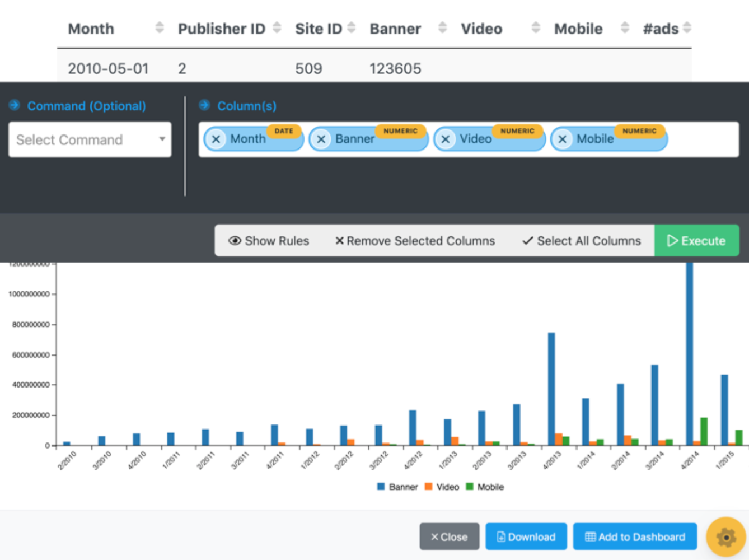749x560 pixels.
Task: Sort table by #ads column
Action: pyautogui.click(x=687, y=27)
